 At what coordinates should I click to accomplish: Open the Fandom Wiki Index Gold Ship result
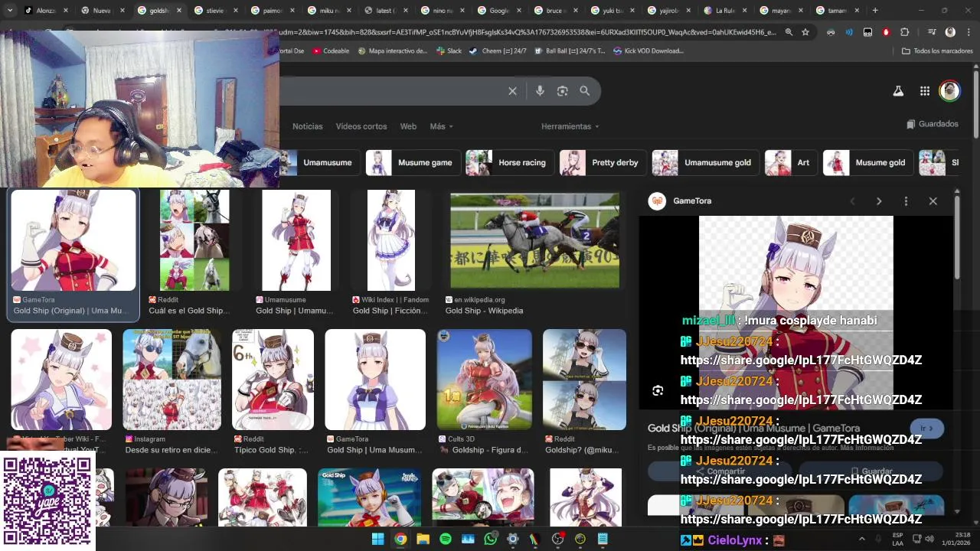pyautogui.click(x=390, y=240)
